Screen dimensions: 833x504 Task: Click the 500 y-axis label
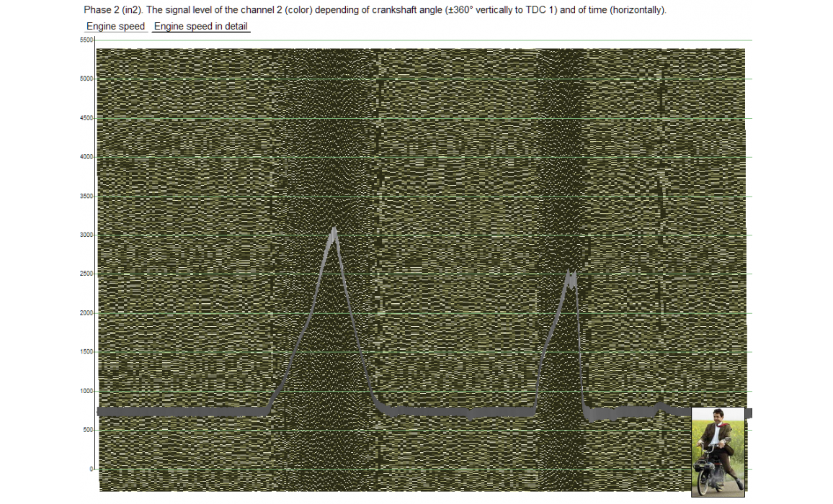(x=88, y=430)
